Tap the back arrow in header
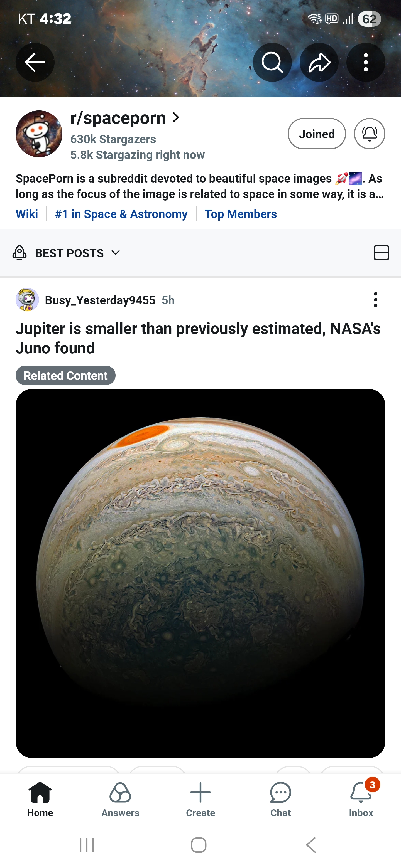The image size is (401, 868). (x=35, y=62)
